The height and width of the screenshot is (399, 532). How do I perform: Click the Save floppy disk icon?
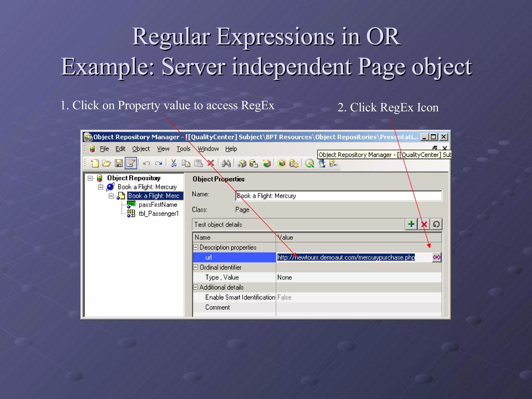click(119, 163)
